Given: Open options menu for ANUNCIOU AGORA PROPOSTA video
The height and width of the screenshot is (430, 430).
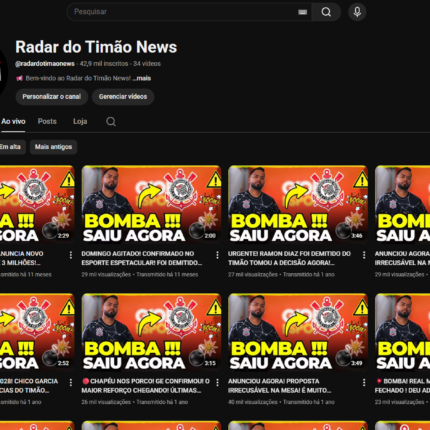Looking at the screenshot, I should tap(364, 382).
